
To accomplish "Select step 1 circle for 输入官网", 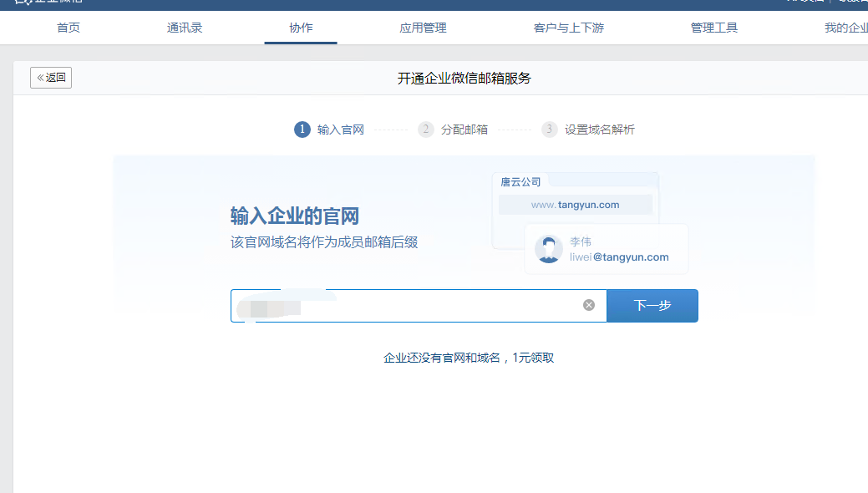I will (302, 130).
